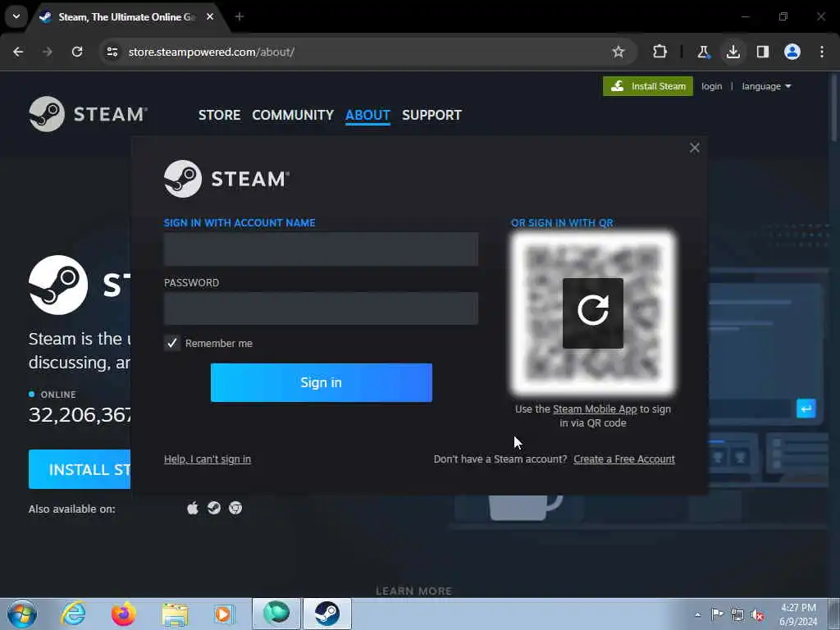Screen dimensions: 840x630
Task: Bookmark this page with the star icon
Action: coord(619,52)
